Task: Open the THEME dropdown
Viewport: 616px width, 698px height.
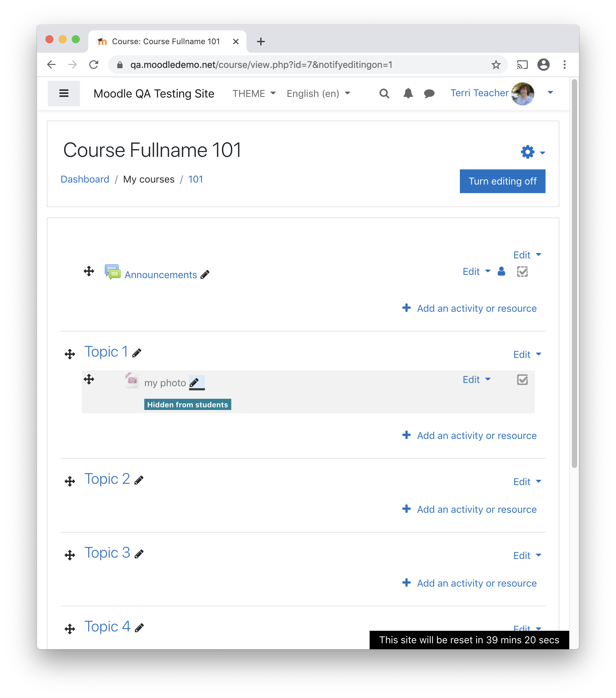Action: pos(254,94)
